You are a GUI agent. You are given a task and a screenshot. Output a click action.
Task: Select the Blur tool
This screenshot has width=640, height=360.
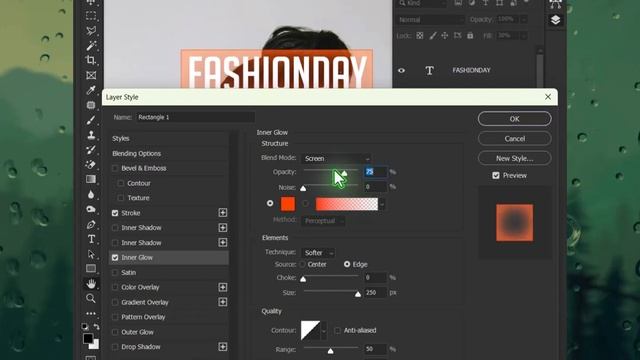click(91, 194)
